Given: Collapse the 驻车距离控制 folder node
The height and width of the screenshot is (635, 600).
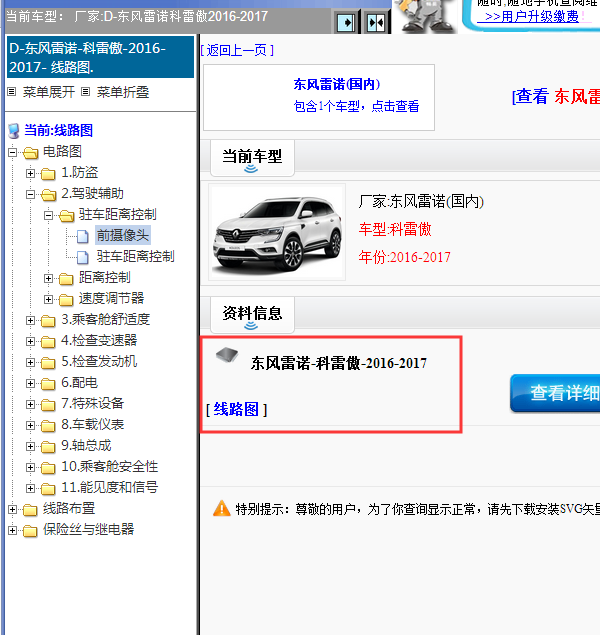Looking at the screenshot, I should pyautogui.click(x=48, y=216).
